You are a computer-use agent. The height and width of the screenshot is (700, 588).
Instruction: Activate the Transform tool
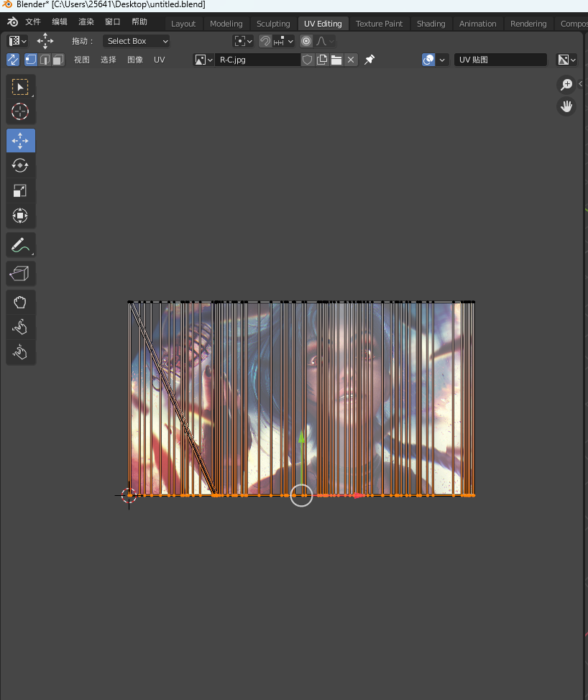(21, 216)
